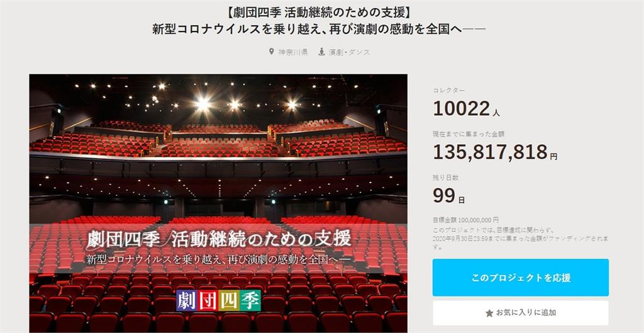This screenshot has width=644, height=333.
Task: Click the 135,817,818 yen amount raised
Action: [x=491, y=152]
